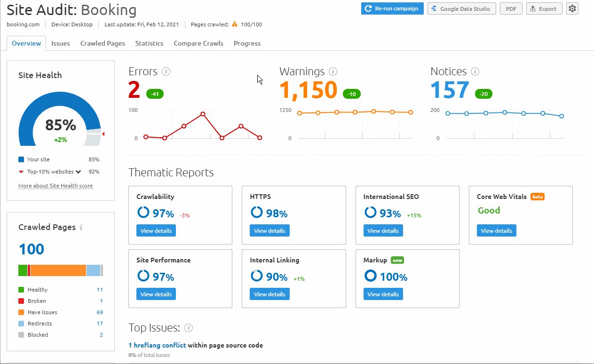Click the Notices -20 change badge

point(484,94)
